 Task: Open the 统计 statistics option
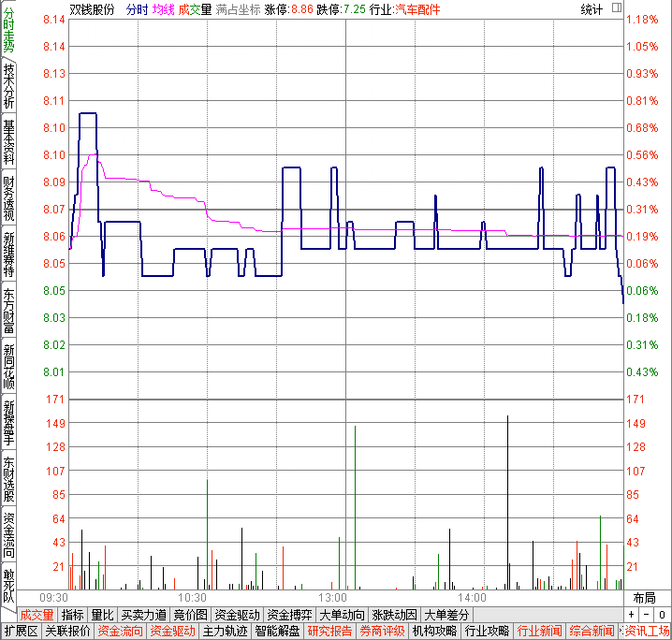pyautogui.click(x=592, y=9)
